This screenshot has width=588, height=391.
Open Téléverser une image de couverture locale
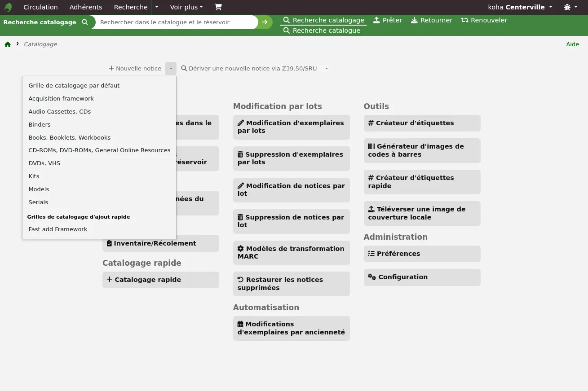tap(422, 213)
